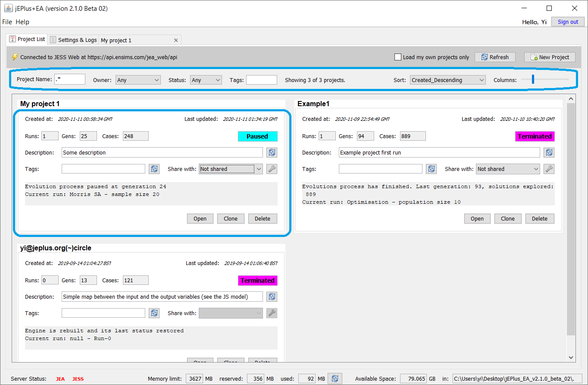This screenshot has height=385, width=588.
Task: Click the yi@jeplus.org(~)circle project title
Action: [x=56, y=248]
